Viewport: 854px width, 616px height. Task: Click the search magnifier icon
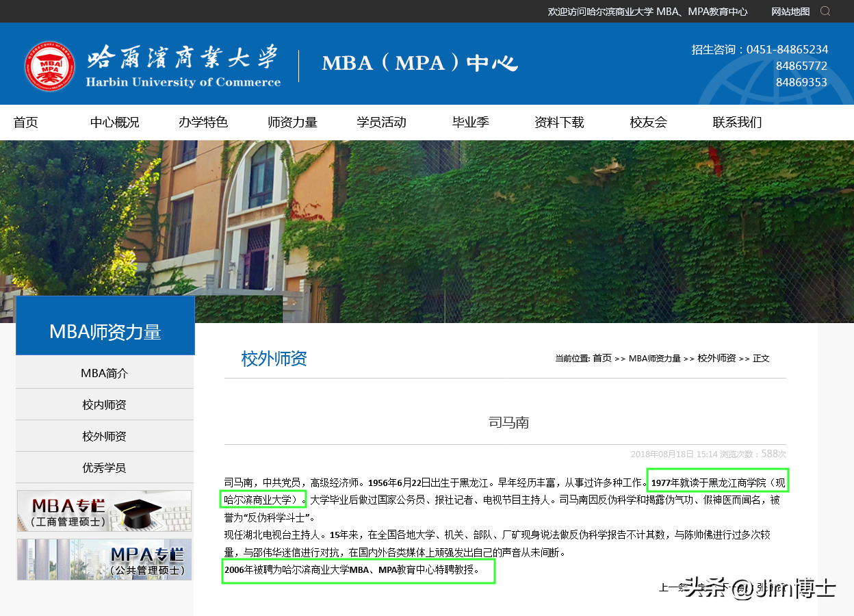825,11
